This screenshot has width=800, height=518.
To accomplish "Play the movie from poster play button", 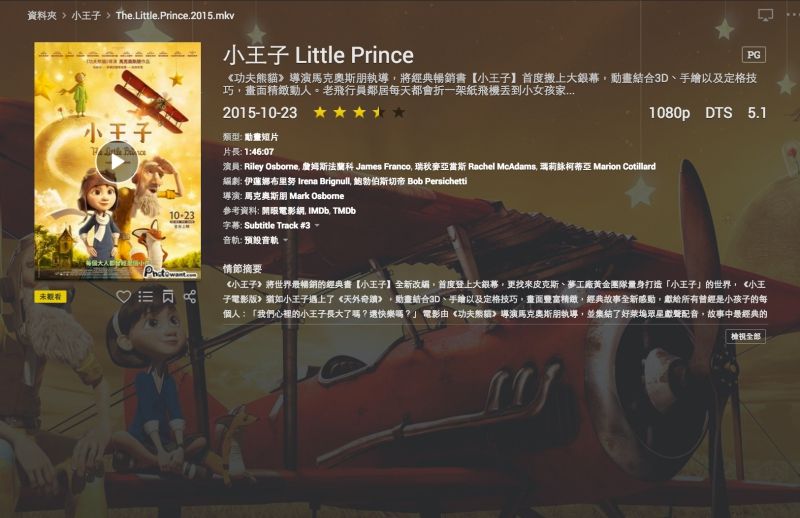I will click(117, 162).
